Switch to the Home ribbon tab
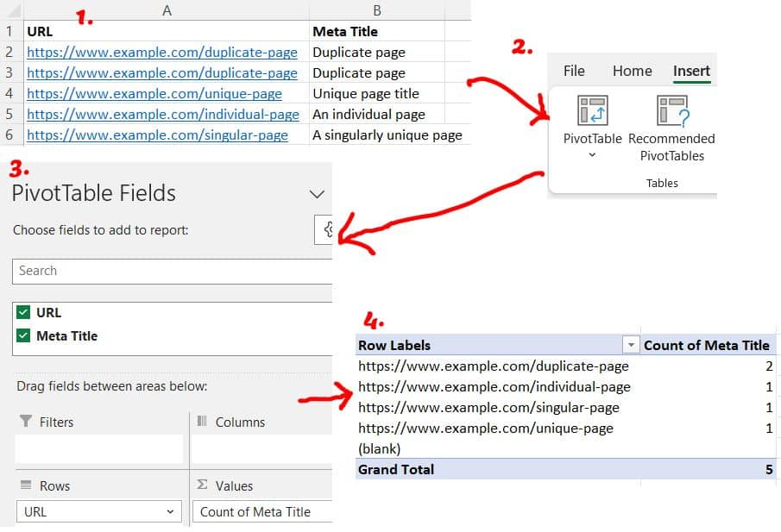781x532 pixels. click(632, 72)
